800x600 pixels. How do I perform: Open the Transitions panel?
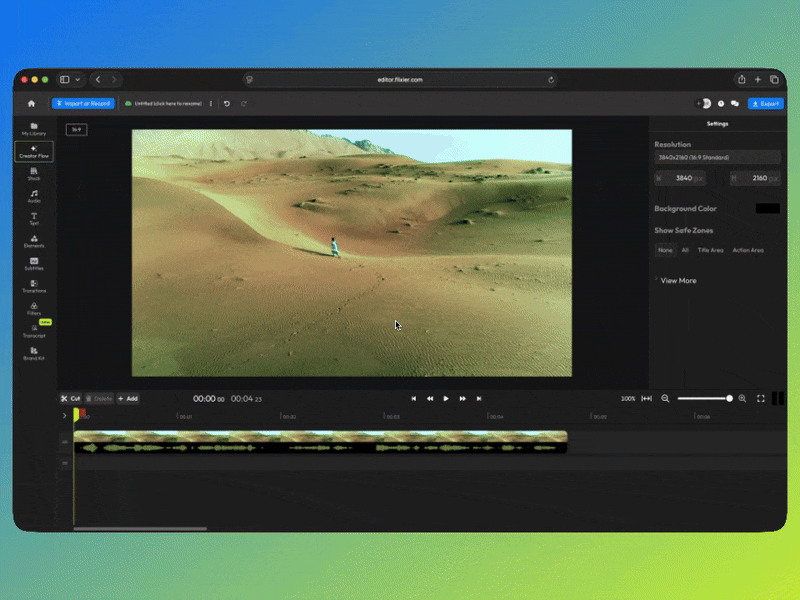pos(34,286)
